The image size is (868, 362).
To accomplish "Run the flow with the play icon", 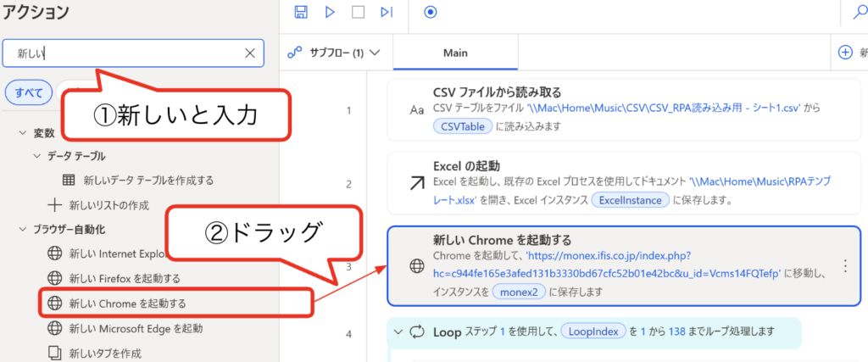I will tap(330, 12).
